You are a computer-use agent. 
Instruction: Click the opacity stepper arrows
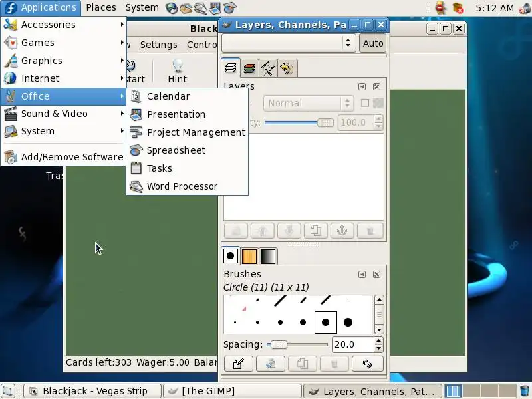tap(378, 122)
